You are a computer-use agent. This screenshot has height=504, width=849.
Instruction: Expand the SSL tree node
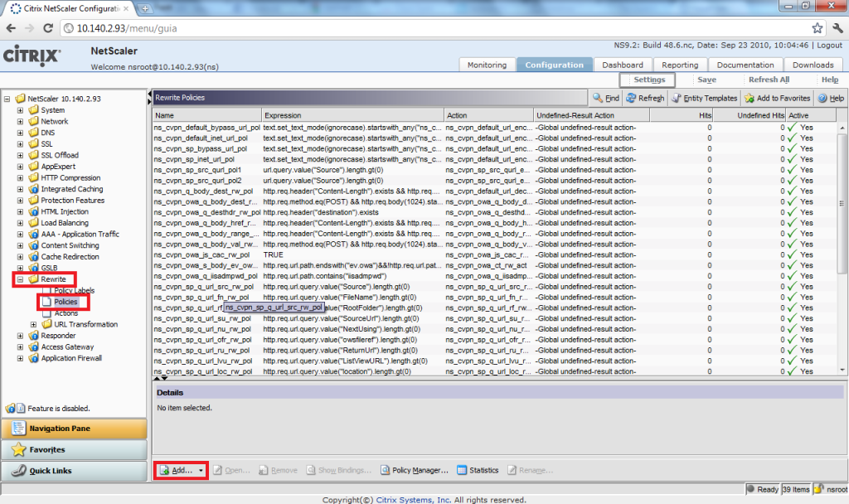[21, 144]
